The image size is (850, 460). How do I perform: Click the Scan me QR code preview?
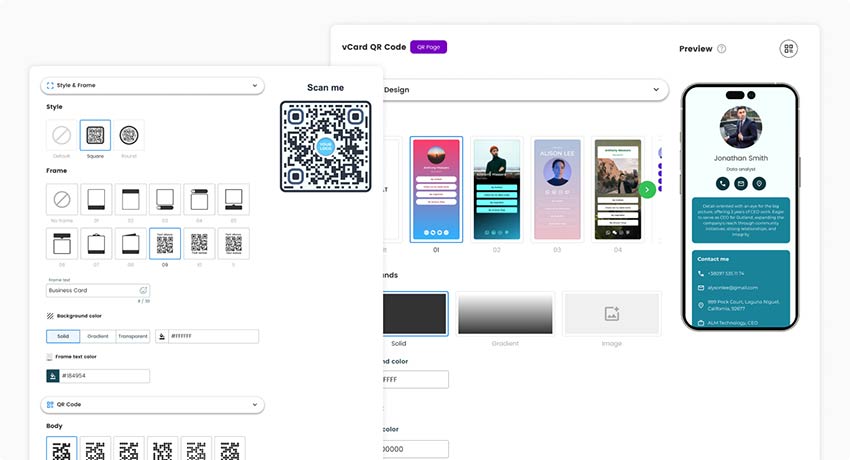point(326,146)
